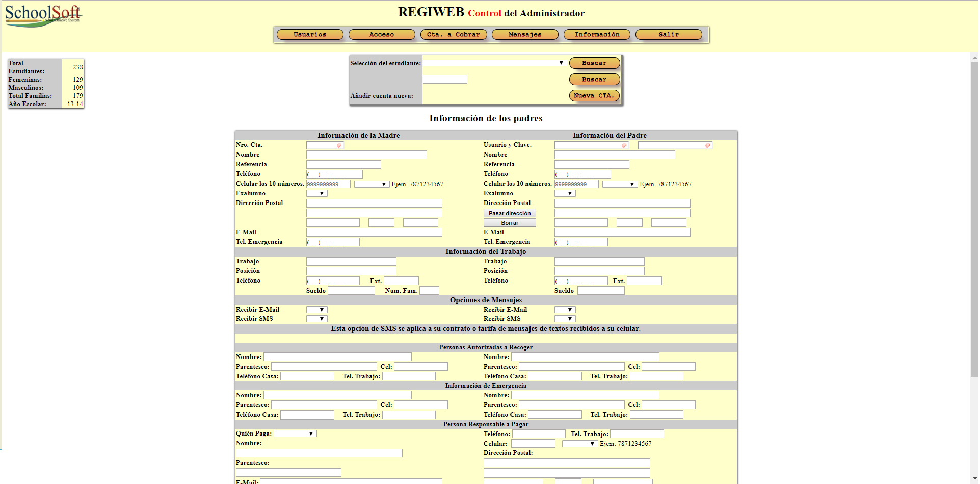Click the Nueva CTA. button
The height and width of the screenshot is (484, 980).
[594, 96]
